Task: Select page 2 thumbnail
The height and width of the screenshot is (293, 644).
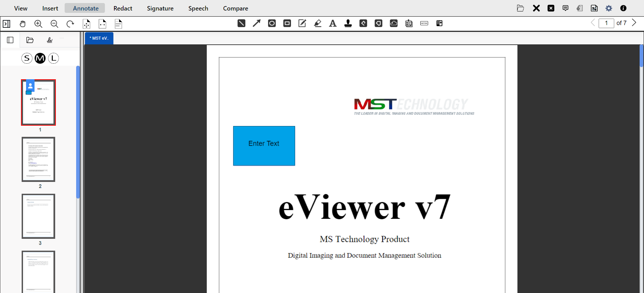Action: [38, 159]
